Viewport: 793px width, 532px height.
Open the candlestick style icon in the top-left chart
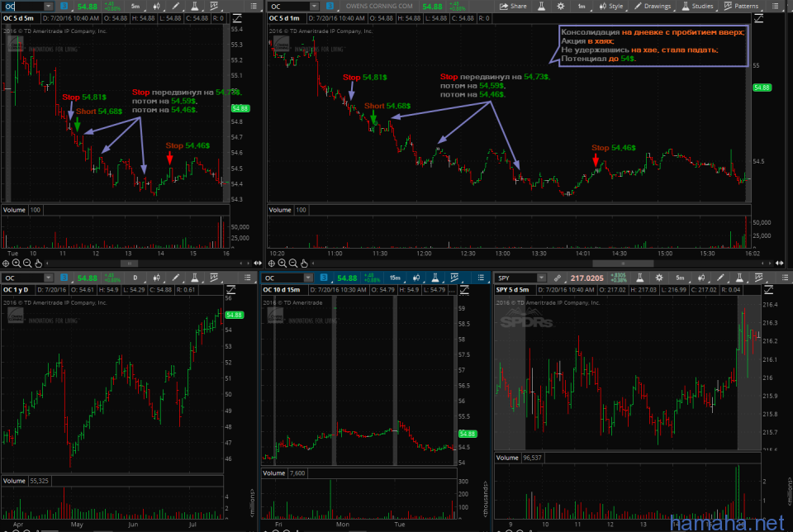tap(156, 6)
